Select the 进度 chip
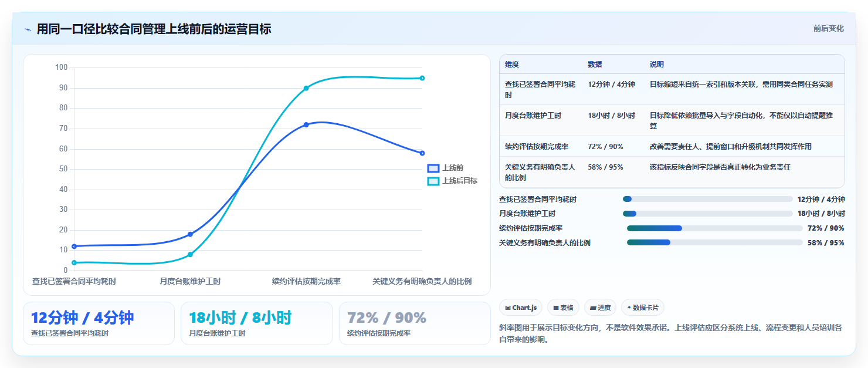 [x=600, y=308]
